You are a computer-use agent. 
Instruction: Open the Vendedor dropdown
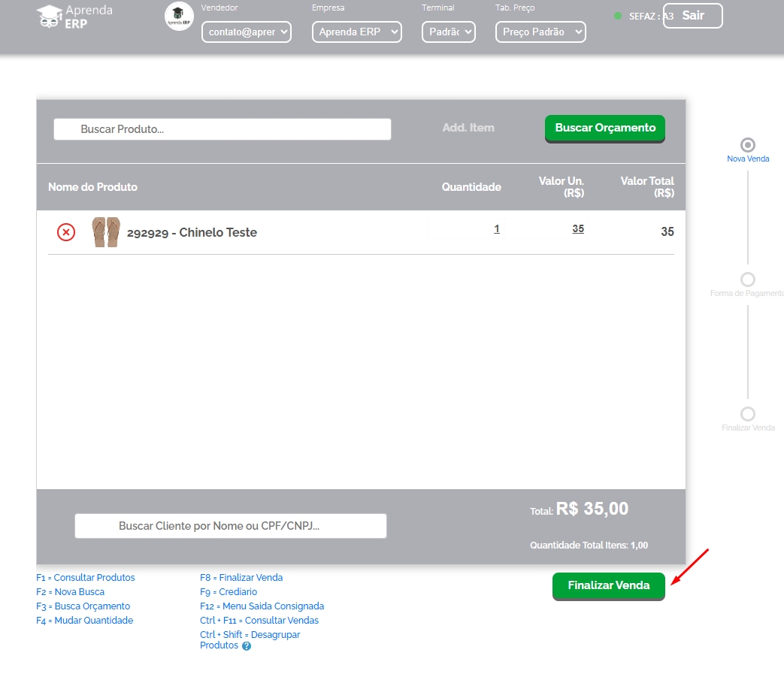(246, 32)
